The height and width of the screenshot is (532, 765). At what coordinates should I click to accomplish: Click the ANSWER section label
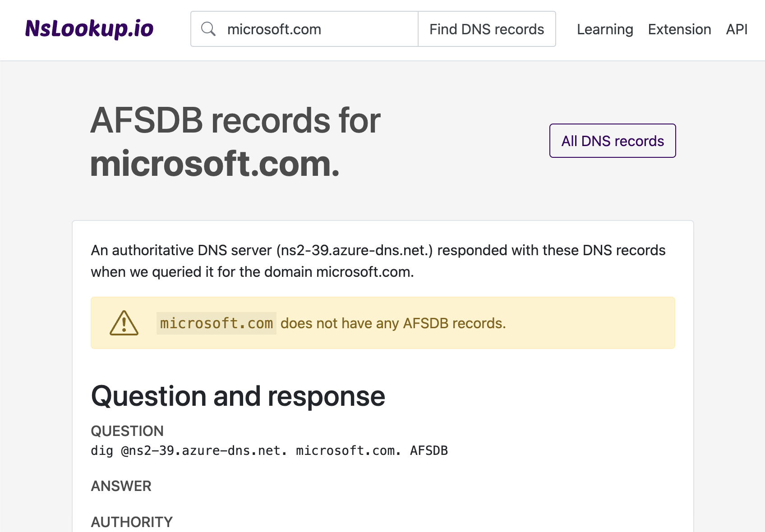121,486
